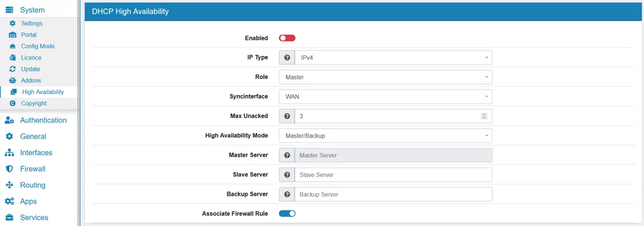Image resolution: width=644 pixels, height=226 pixels.
Task: Click the Authentication users icon
Action: pyautogui.click(x=9, y=120)
